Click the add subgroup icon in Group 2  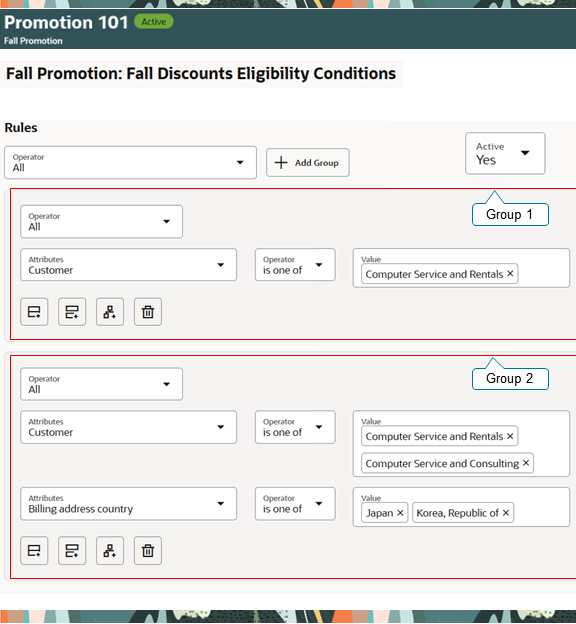tap(110, 551)
